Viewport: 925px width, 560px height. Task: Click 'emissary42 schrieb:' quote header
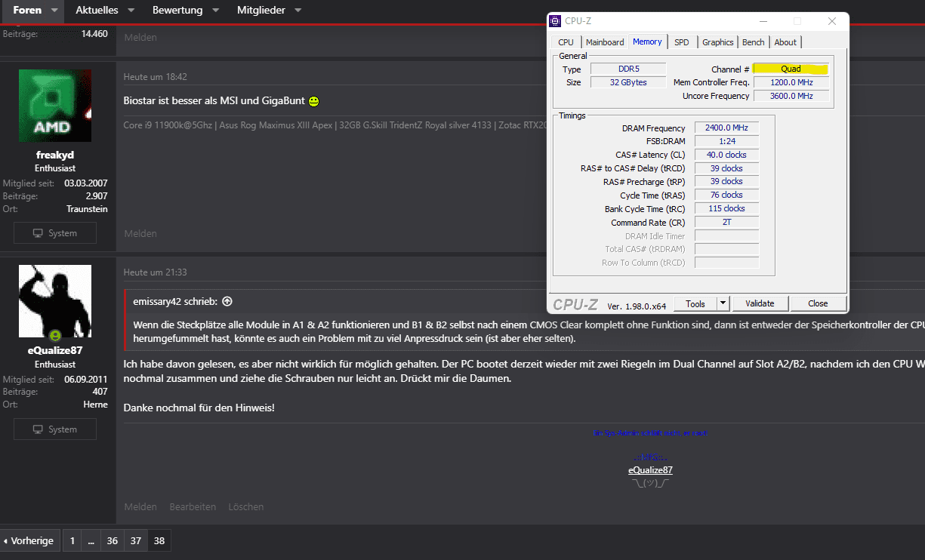point(175,301)
